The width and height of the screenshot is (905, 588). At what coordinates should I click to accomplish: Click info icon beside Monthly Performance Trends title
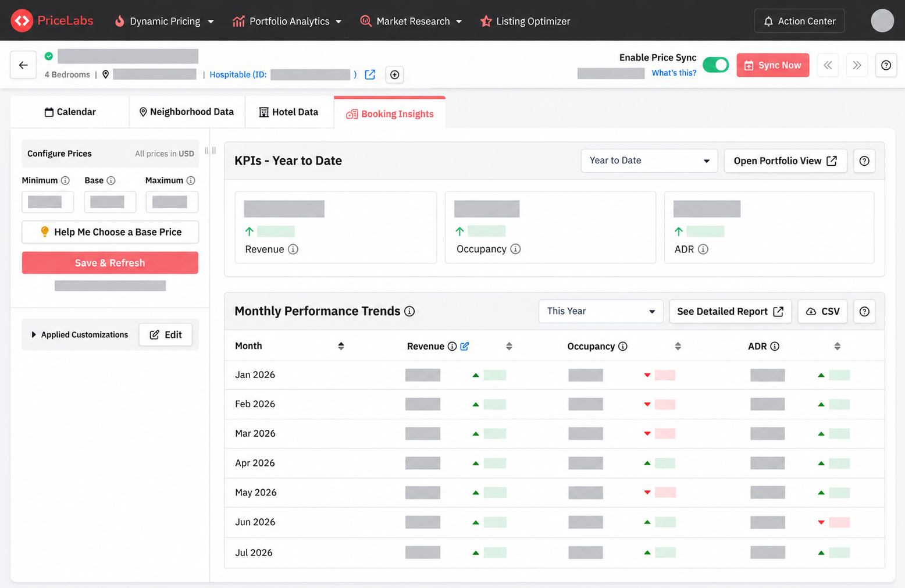point(409,311)
